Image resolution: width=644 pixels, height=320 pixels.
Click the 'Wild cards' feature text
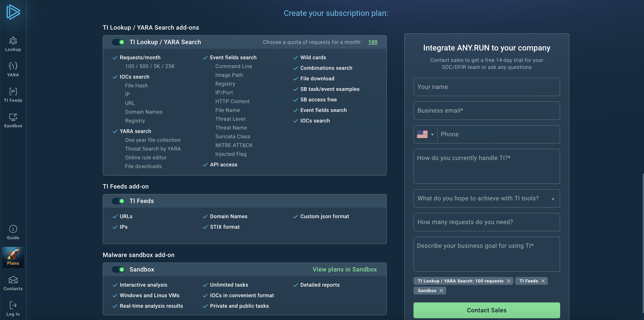tap(313, 58)
